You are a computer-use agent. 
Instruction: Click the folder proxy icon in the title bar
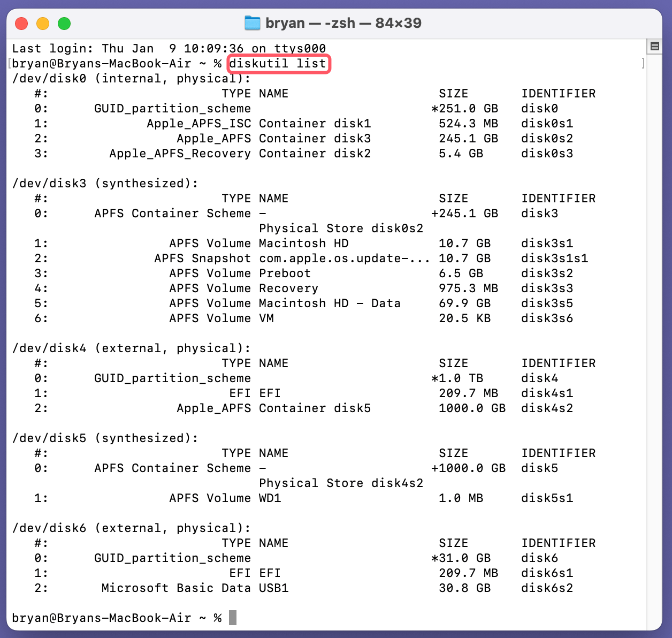[251, 23]
